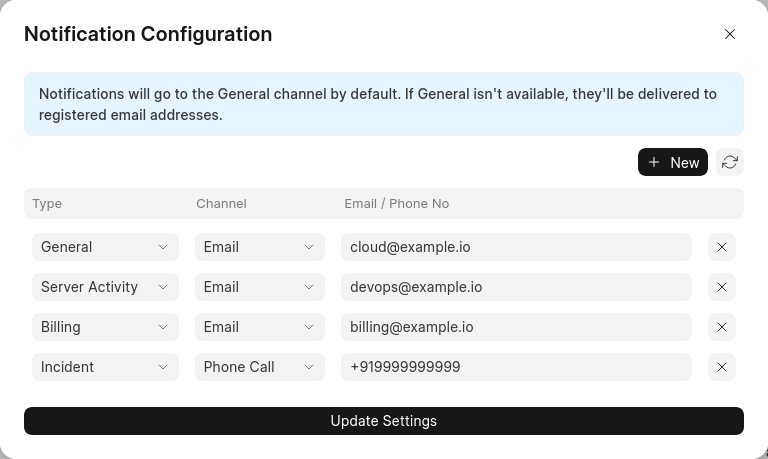
Task: Remove the General notification row
Action: tap(722, 247)
